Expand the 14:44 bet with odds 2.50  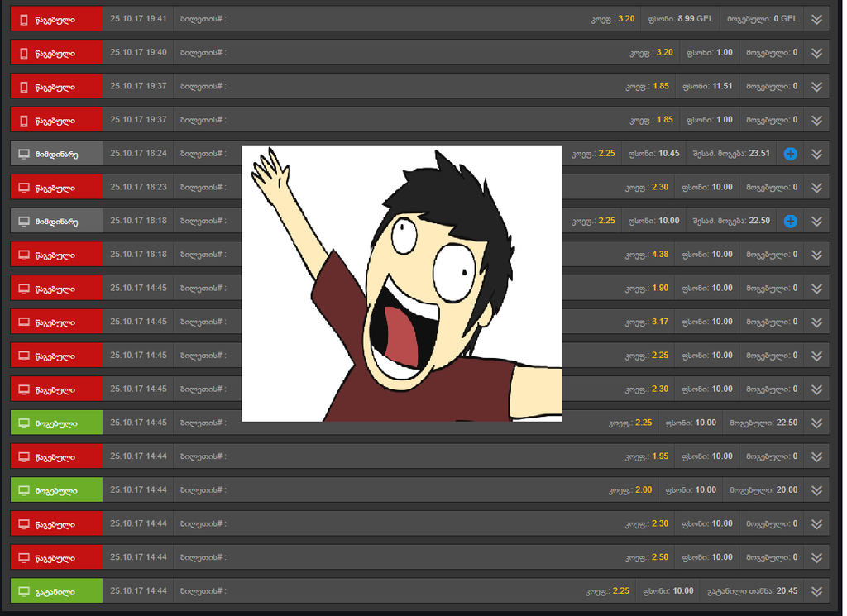(816, 557)
